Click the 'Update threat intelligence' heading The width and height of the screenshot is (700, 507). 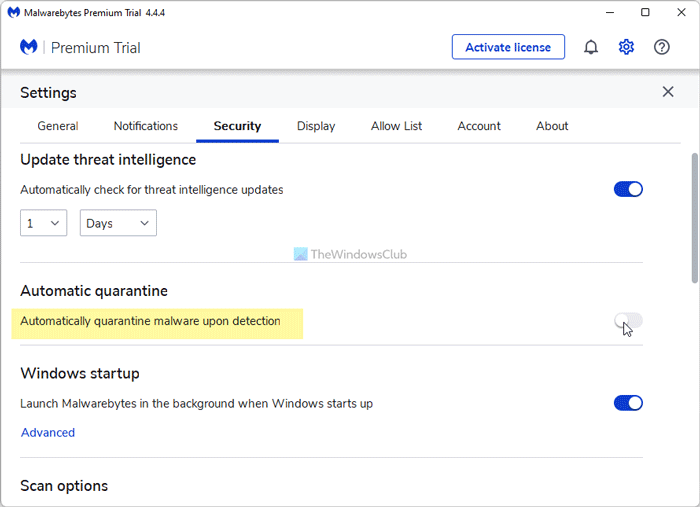[108, 160]
